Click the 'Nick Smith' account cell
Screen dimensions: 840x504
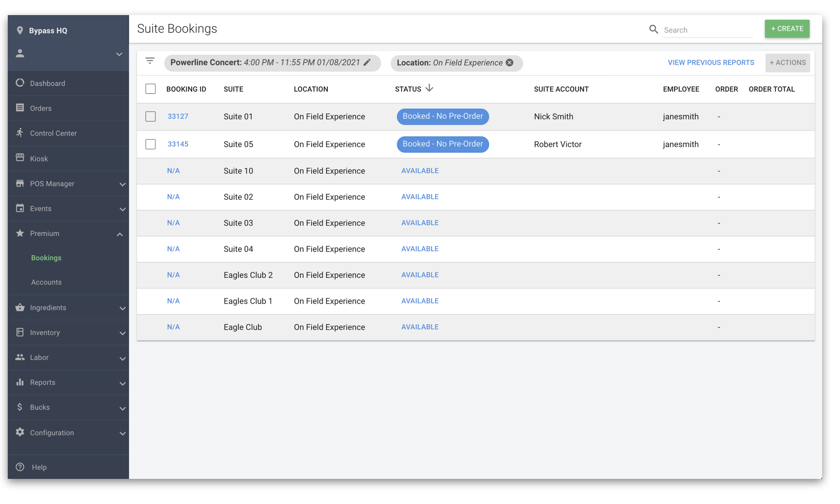click(x=553, y=116)
